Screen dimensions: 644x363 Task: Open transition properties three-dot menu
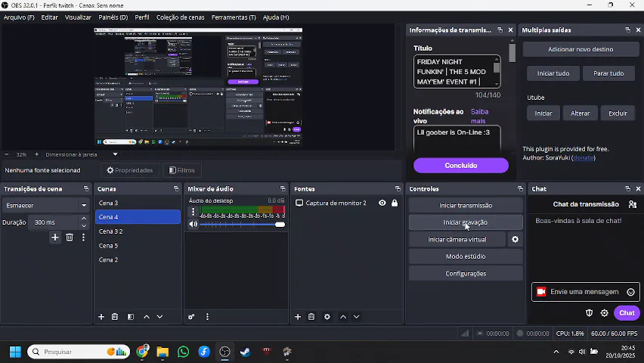(x=83, y=237)
